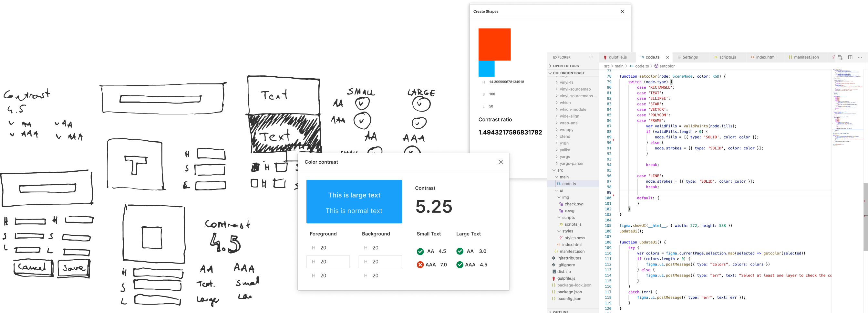This screenshot has height=313, width=868.
Task: Click green check icon beside Large Text AA 3.0
Action: pos(460,251)
